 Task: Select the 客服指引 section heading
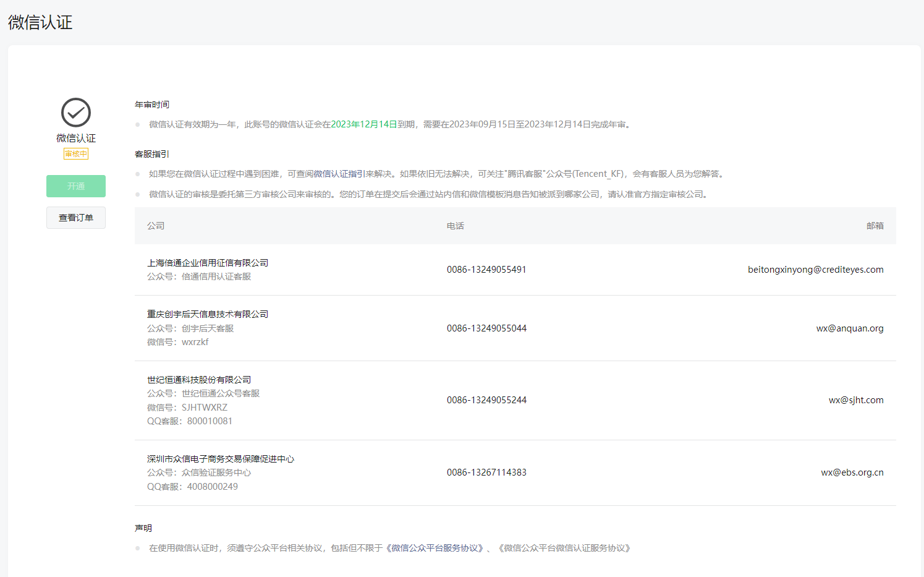tap(152, 154)
